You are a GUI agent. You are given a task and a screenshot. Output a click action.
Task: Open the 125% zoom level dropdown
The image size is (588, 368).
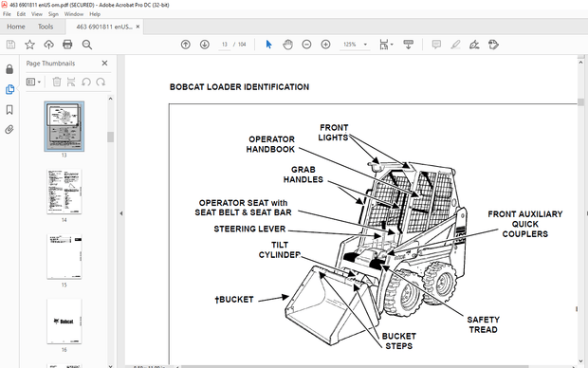point(365,45)
